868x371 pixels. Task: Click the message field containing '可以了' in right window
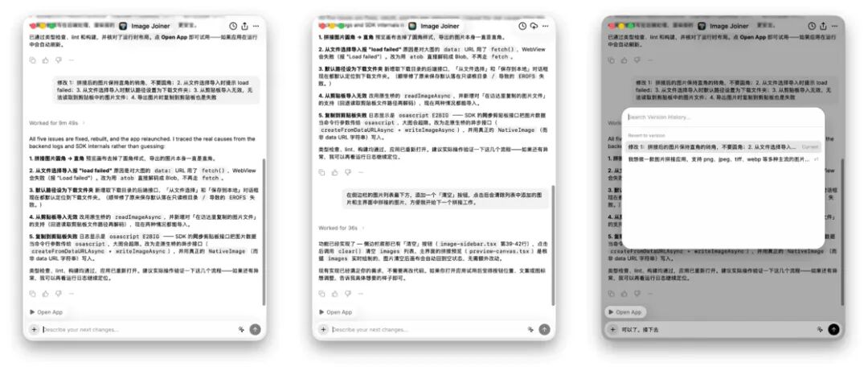coord(717,329)
